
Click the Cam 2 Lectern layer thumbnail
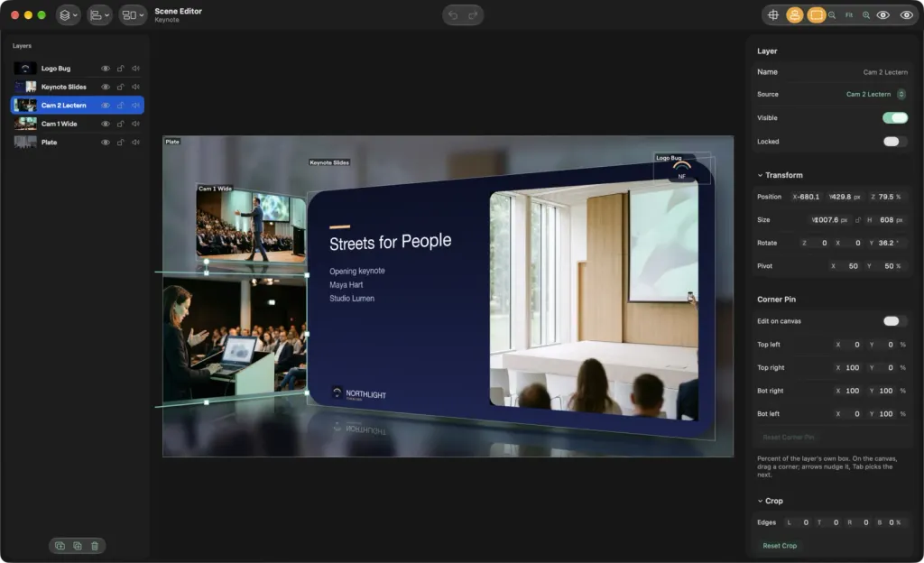25,106
